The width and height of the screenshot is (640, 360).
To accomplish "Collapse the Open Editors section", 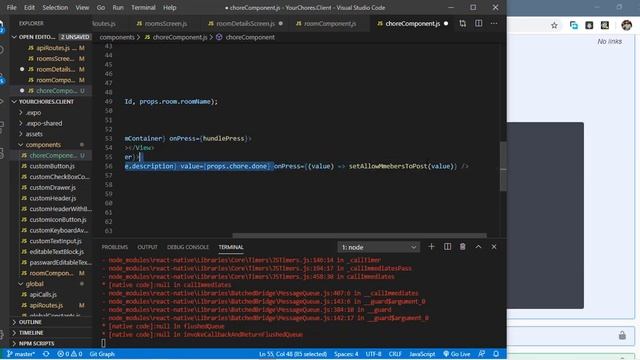I will 51,37.
